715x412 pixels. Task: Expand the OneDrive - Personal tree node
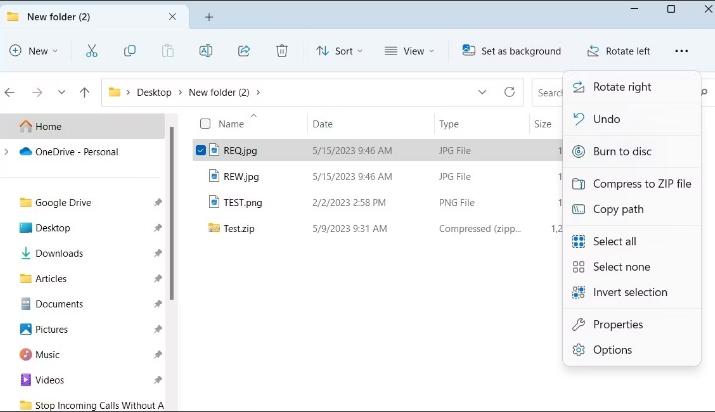[x=6, y=152]
